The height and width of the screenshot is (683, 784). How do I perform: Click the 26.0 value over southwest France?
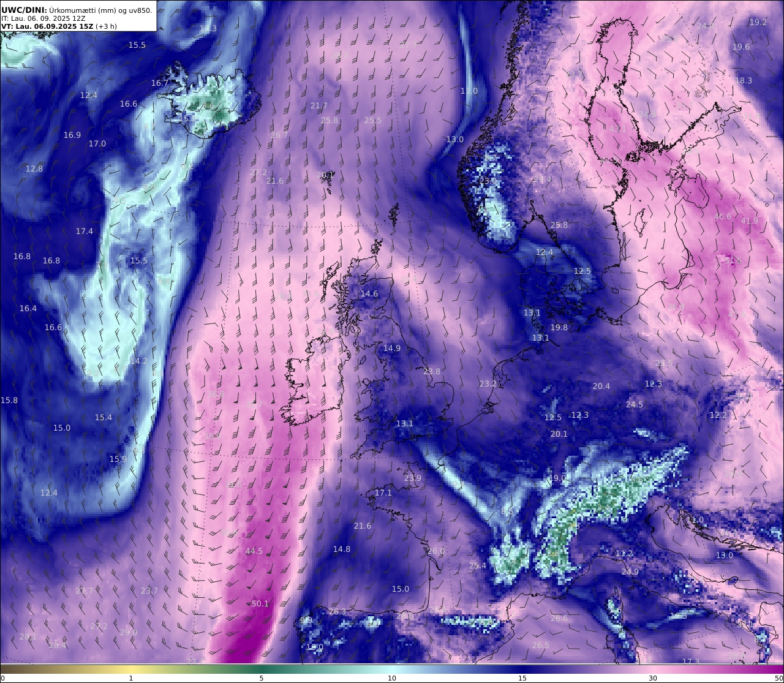[436, 551]
